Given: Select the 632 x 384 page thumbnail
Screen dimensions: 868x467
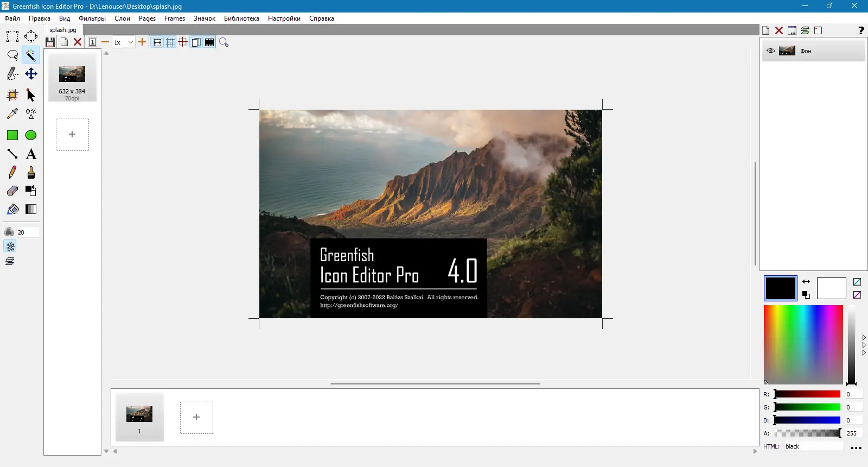Looking at the screenshot, I should click(x=72, y=77).
